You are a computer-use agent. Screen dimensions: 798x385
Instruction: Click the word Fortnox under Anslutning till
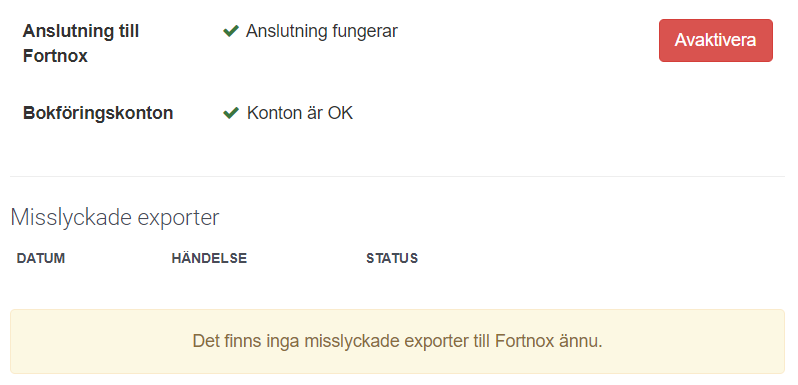click(x=55, y=56)
